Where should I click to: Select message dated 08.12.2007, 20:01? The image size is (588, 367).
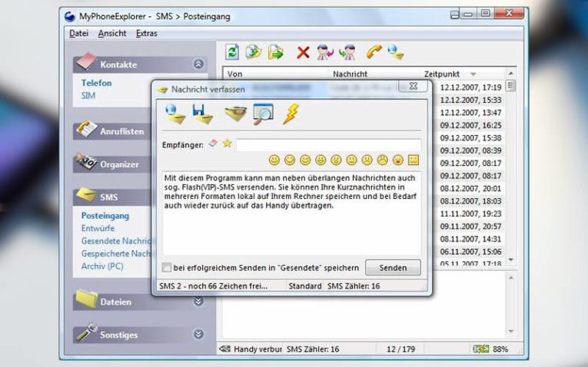point(470,188)
